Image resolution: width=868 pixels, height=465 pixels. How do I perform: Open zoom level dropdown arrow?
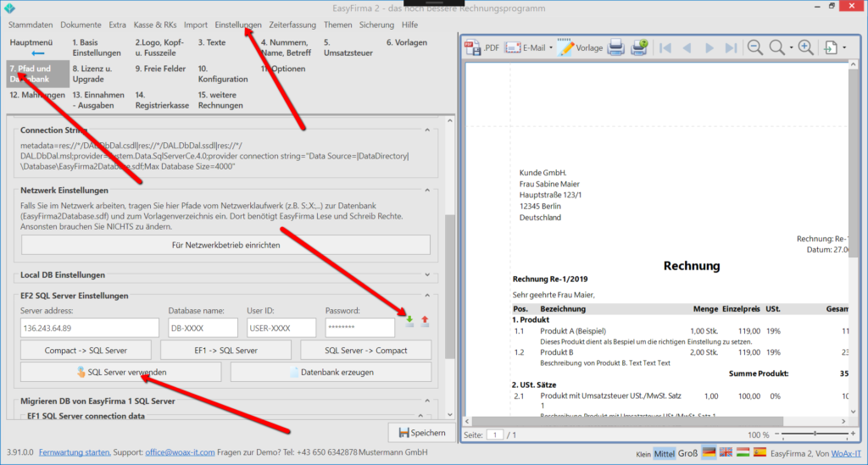coord(791,48)
